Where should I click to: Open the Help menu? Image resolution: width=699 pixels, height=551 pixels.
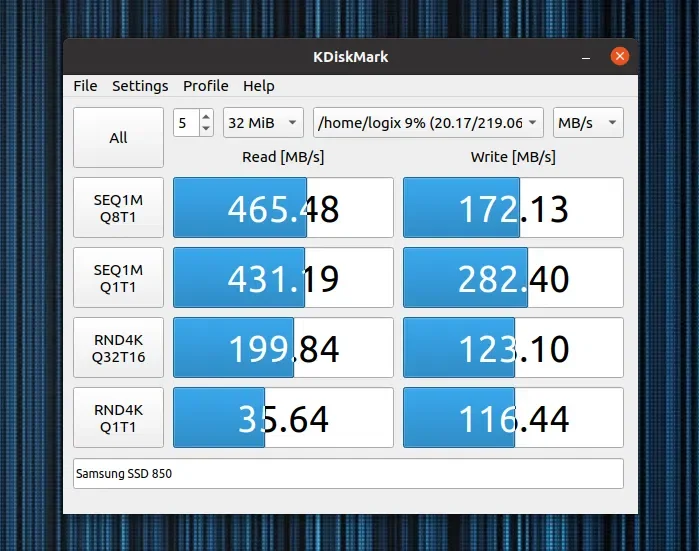click(x=259, y=86)
